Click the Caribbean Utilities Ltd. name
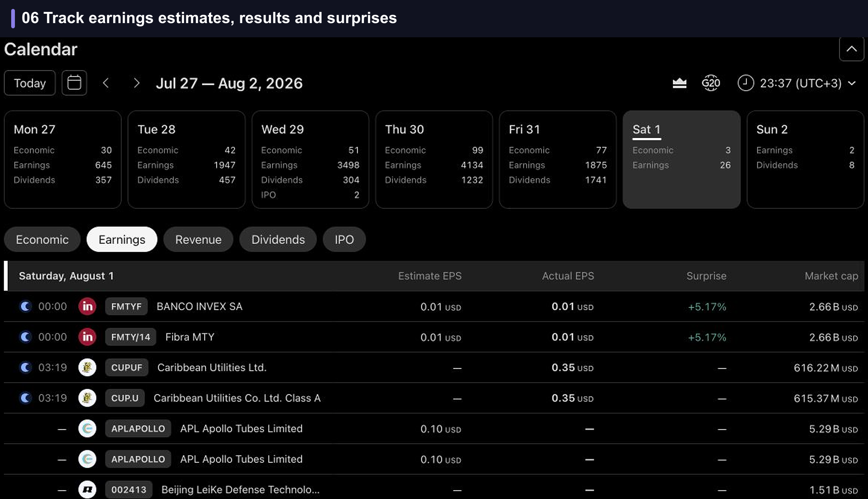 click(212, 368)
